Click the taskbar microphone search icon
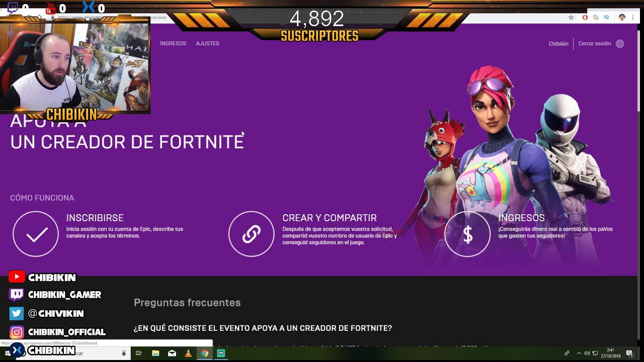This screenshot has height=362, width=644. click(124, 353)
